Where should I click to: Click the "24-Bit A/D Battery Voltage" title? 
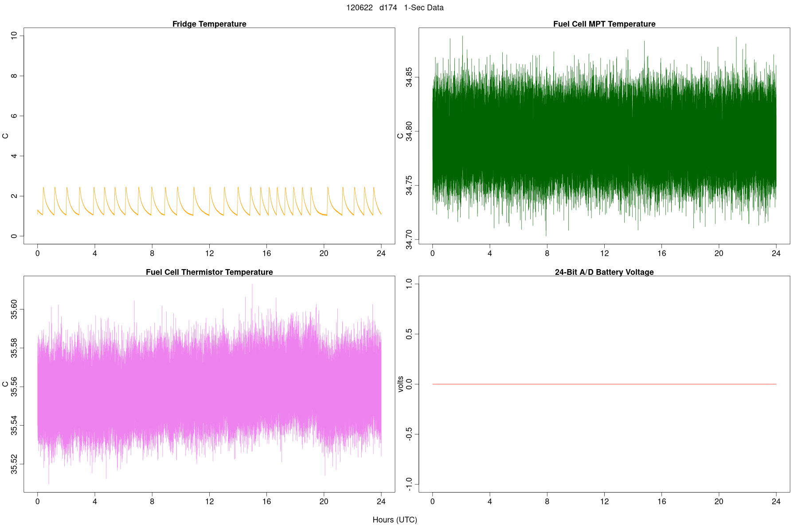point(604,272)
